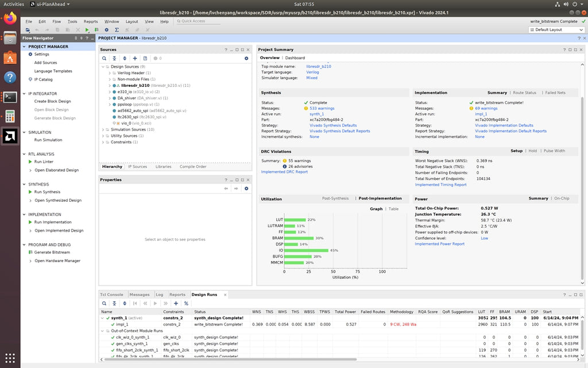The image size is (588, 368).
Task: Open the Calculator from the dock
Action: [10, 116]
